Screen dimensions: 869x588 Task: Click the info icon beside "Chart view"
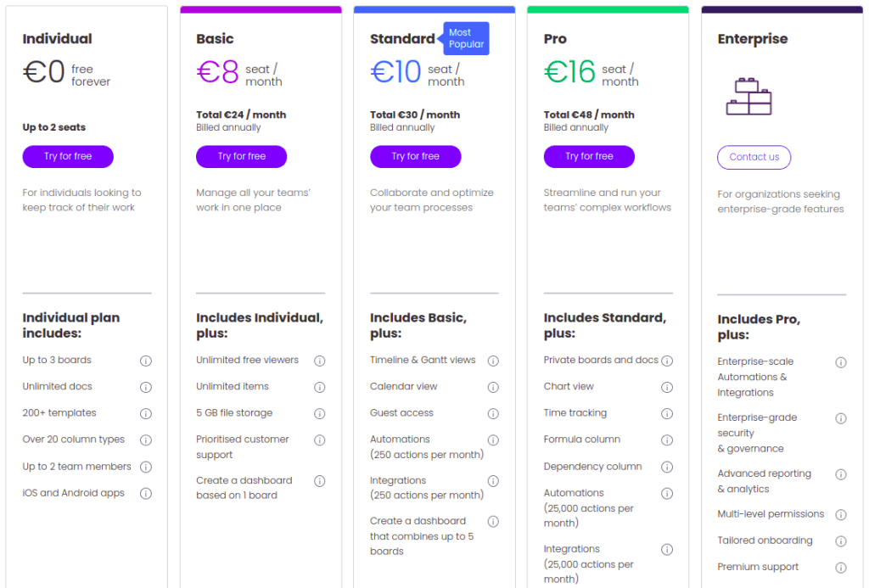[x=667, y=386]
